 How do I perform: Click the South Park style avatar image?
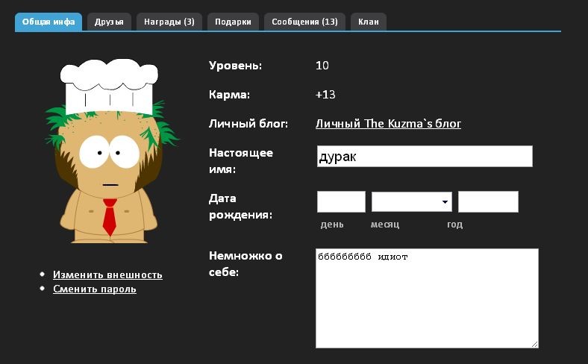[111, 151]
